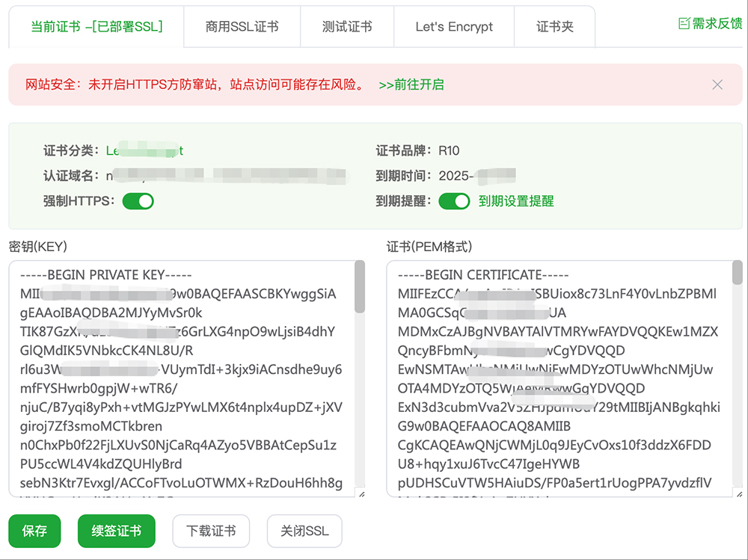
Task: Click the feedback icon beside 需求反馈
Action: (684, 24)
